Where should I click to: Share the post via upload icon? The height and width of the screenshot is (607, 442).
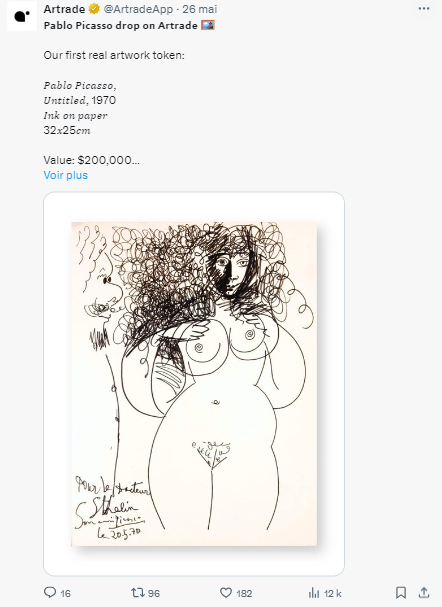click(424, 593)
